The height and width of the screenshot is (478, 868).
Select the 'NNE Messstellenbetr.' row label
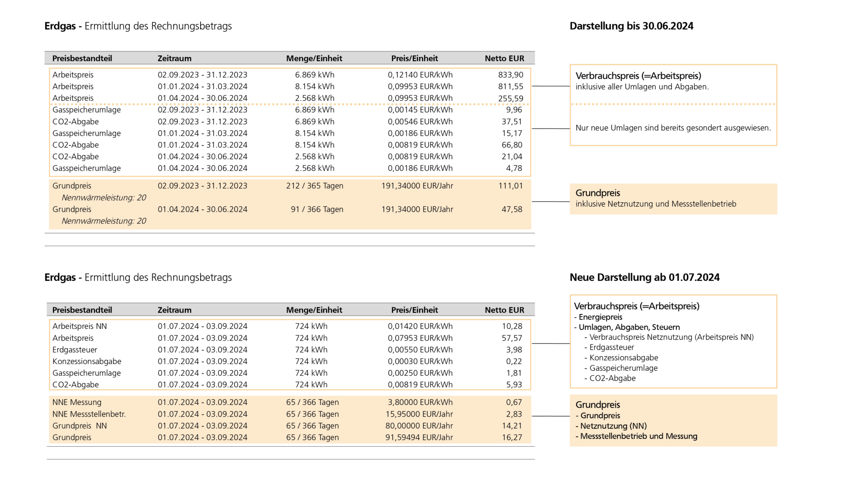(x=89, y=414)
